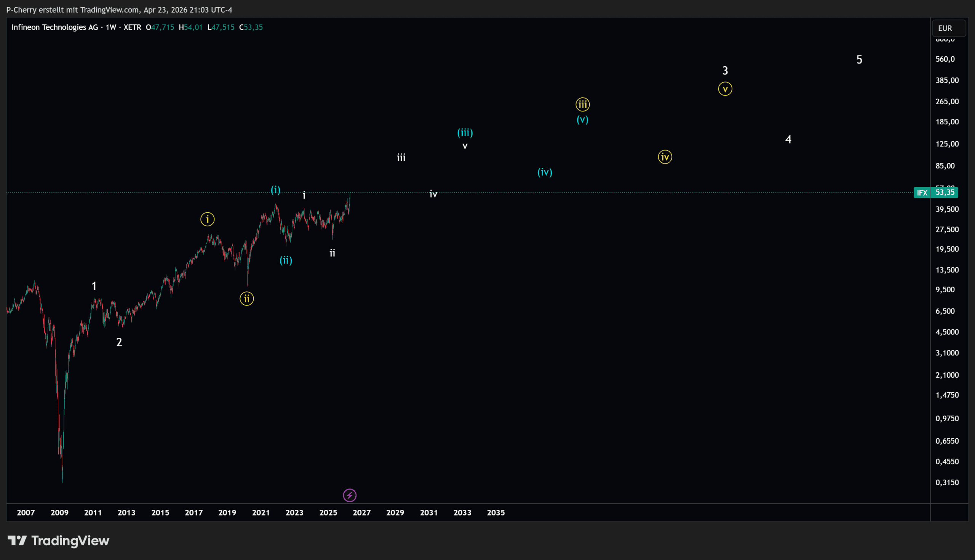Image resolution: width=975 pixels, height=560 pixels.
Task: Click the 2027 label on time axis
Action: click(x=361, y=512)
